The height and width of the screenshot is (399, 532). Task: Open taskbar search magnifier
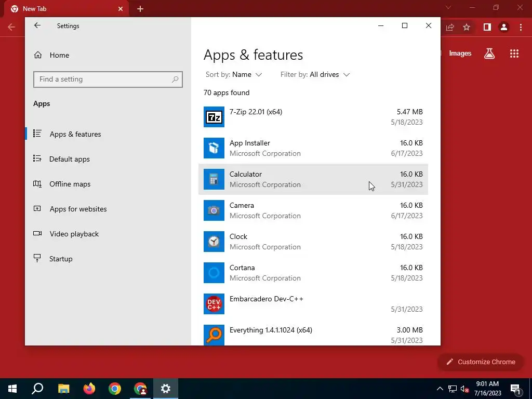click(37, 389)
